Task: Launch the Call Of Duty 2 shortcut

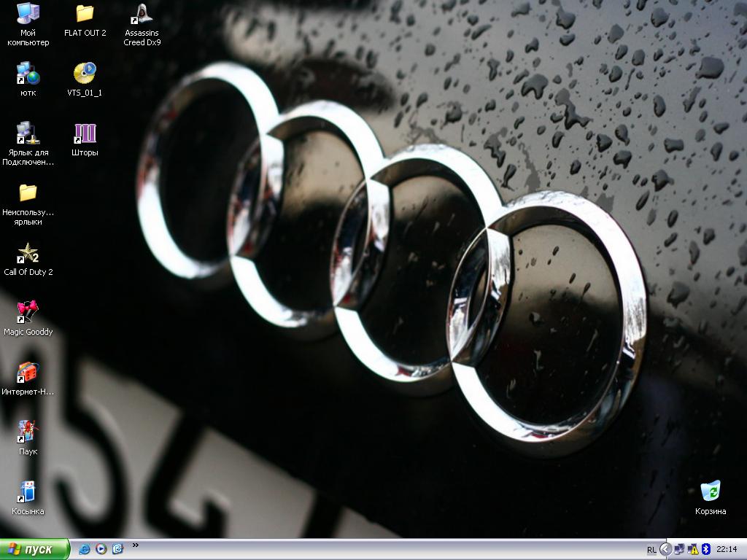Action: pyautogui.click(x=28, y=253)
